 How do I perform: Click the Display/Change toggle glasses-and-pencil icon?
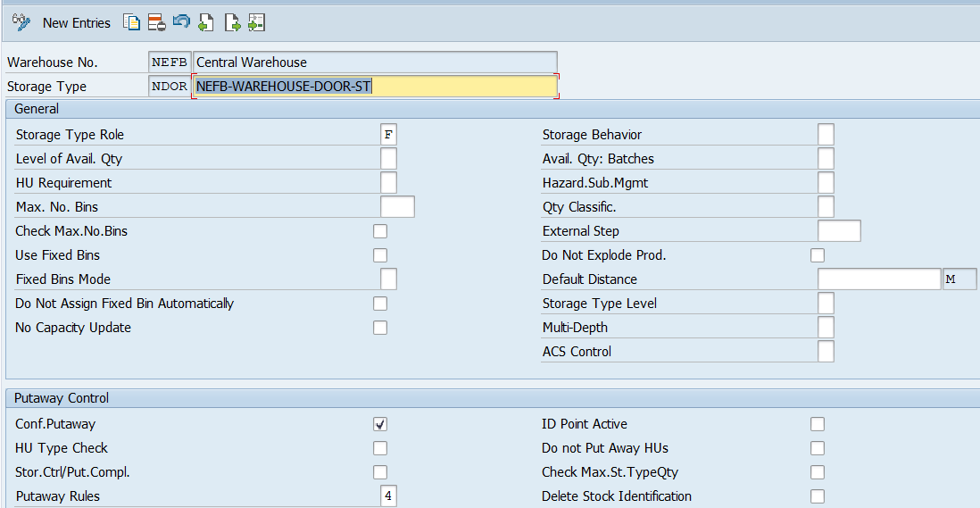pos(22,23)
